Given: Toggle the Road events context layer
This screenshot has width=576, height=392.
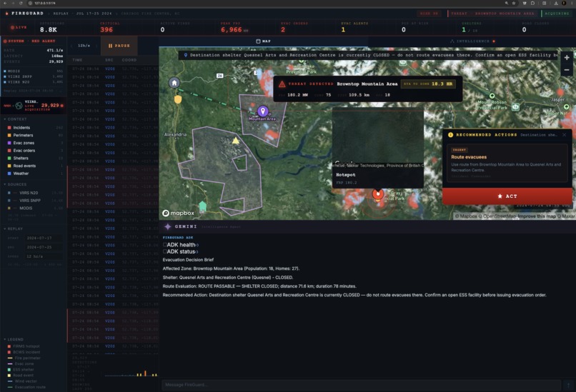Looking at the screenshot, I should 34,166.
